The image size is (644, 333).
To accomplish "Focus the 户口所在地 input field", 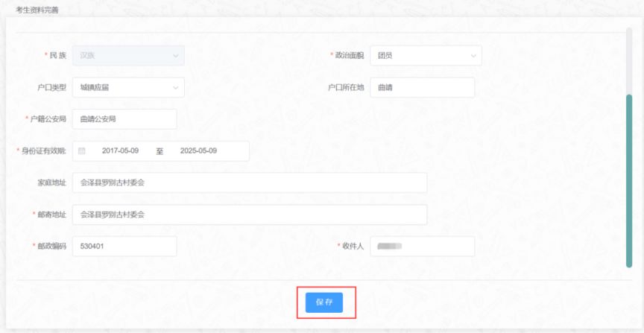I will [422, 87].
